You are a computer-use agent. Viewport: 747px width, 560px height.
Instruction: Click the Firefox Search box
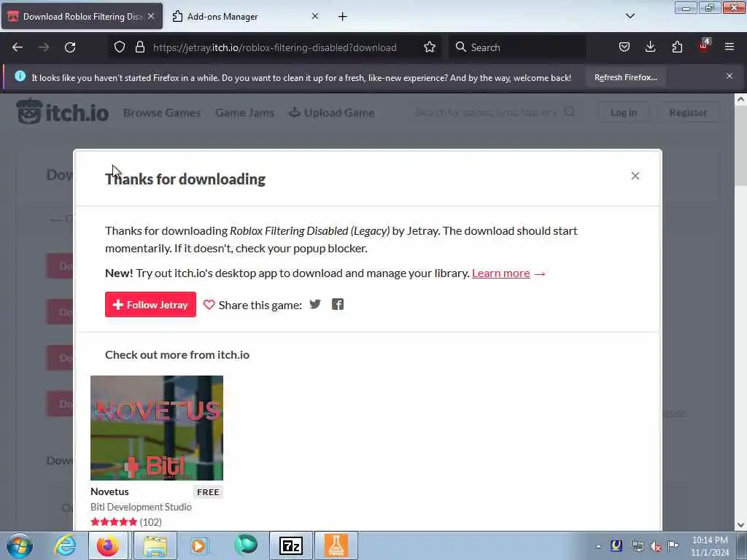coord(517,47)
